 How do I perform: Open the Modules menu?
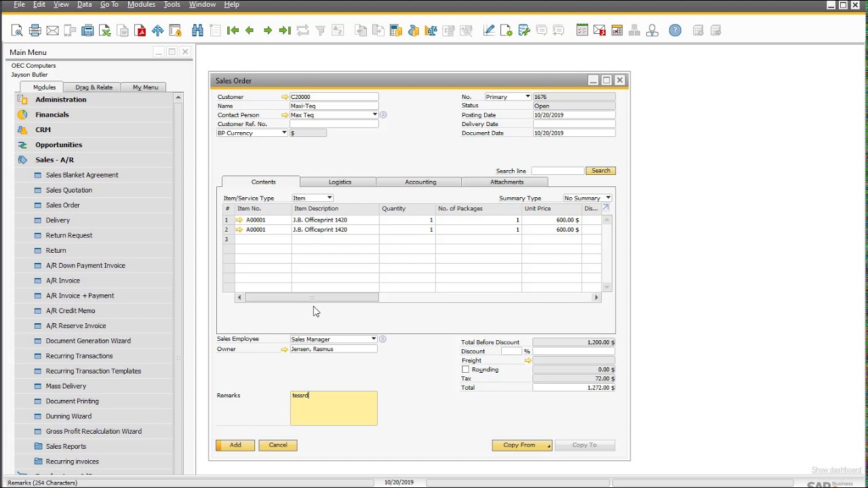(141, 5)
